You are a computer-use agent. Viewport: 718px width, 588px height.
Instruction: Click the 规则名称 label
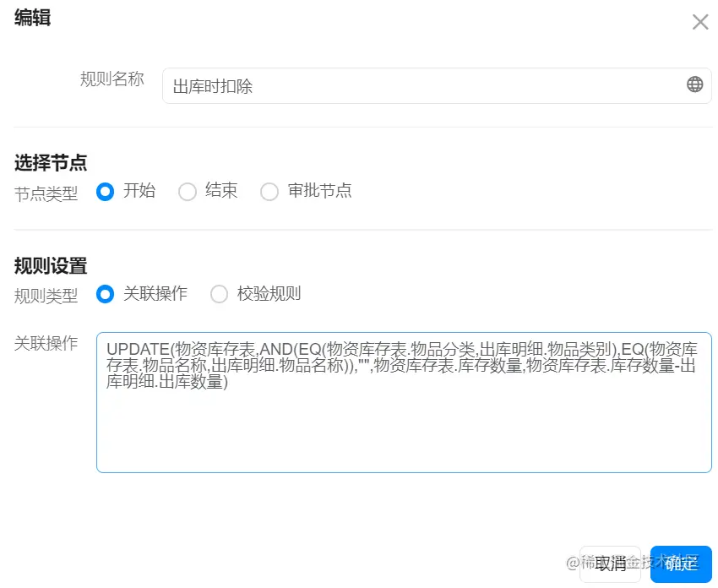tap(112, 79)
